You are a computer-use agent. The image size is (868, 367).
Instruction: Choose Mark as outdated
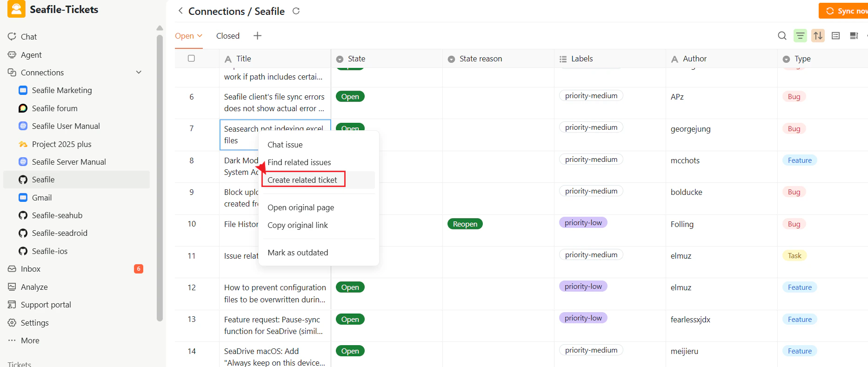coord(319,253)
